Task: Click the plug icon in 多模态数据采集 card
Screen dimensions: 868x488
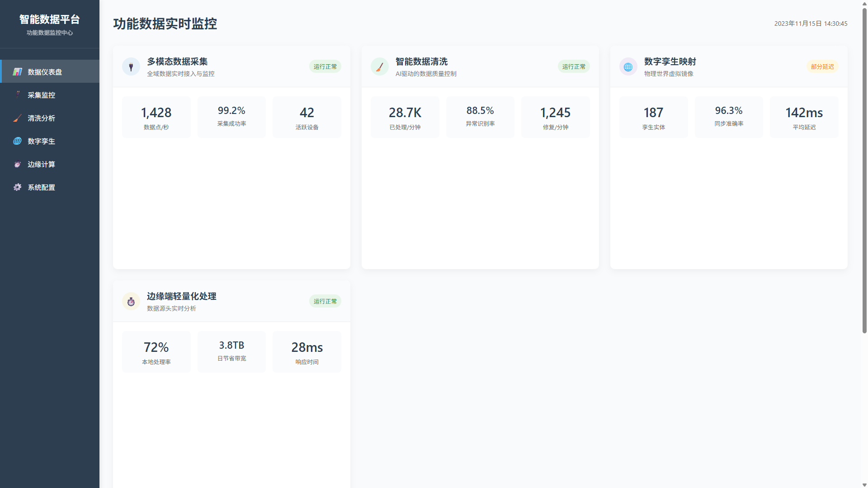Action: pos(131,67)
